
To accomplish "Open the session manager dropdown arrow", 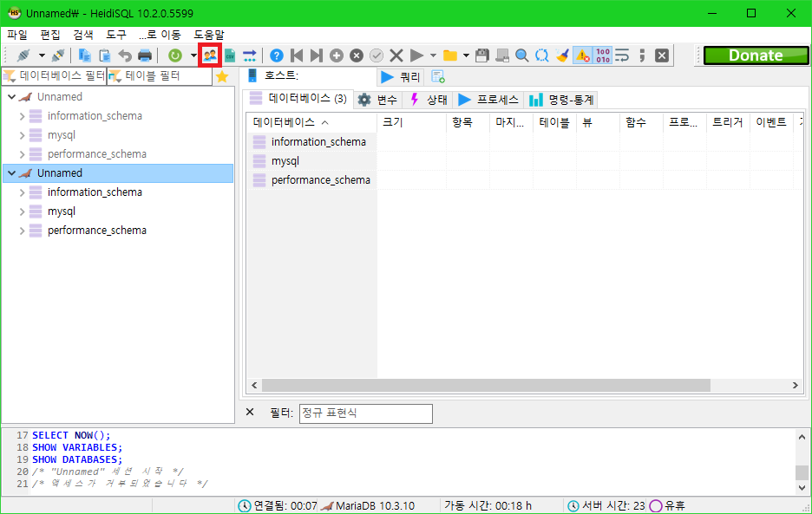I will (42, 55).
